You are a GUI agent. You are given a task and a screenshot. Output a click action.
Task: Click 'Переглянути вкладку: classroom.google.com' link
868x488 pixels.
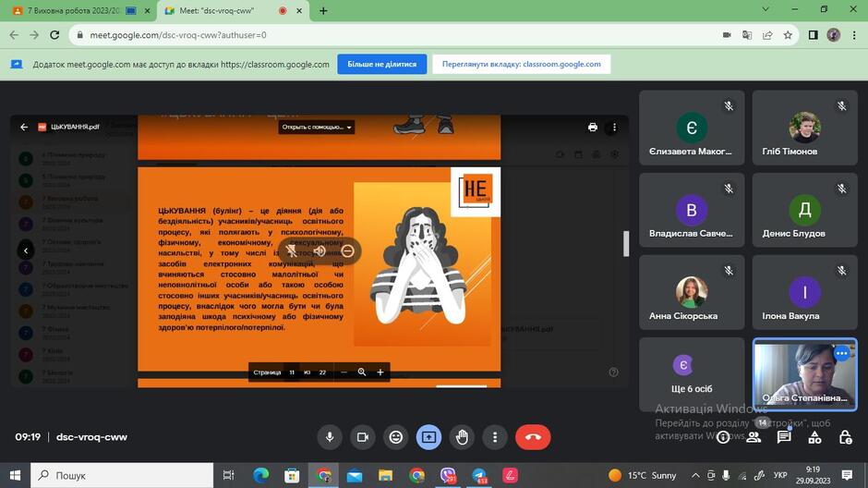pyautogui.click(x=521, y=65)
